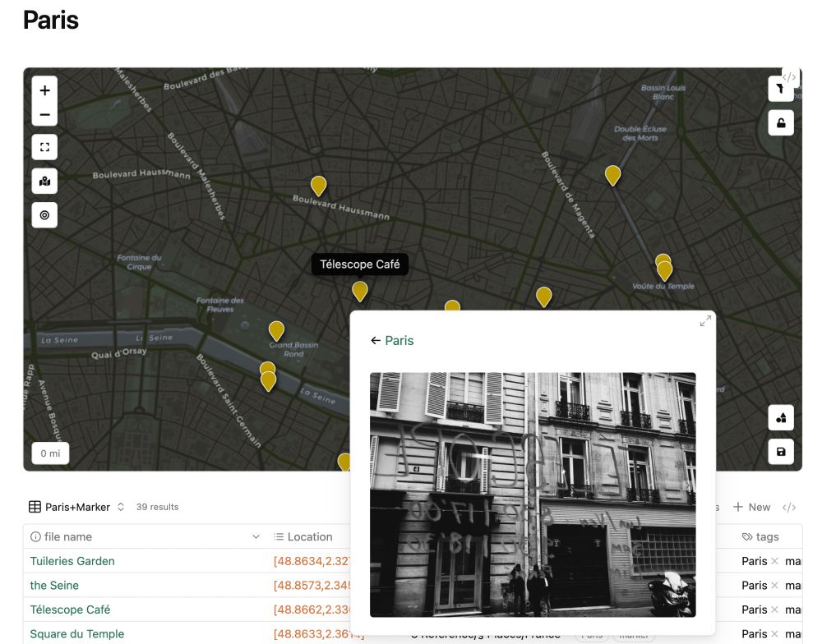
Task: Zoom in on the map
Action: click(x=44, y=90)
